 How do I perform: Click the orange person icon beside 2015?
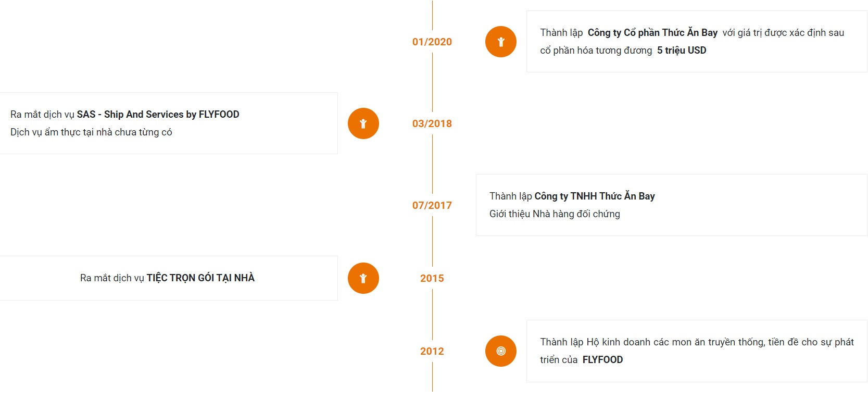click(x=363, y=278)
